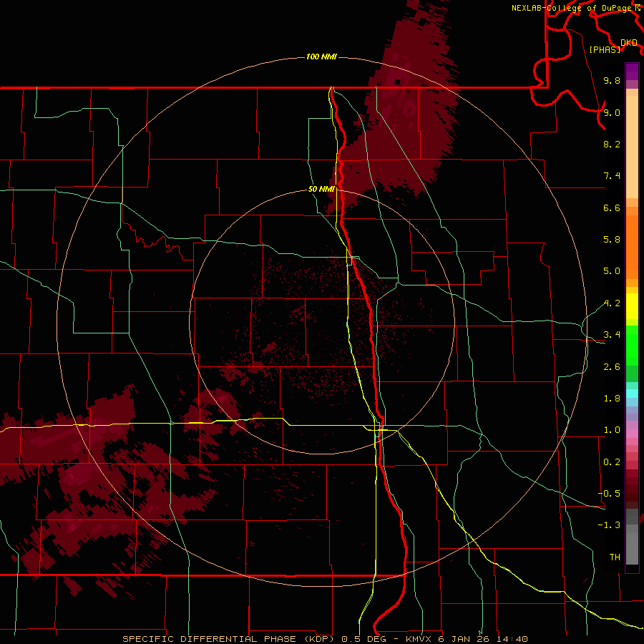This screenshot has height=644, width=644.
Task: Click the 4.2 value on the scale
Action: pyautogui.click(x=612, y=303)
